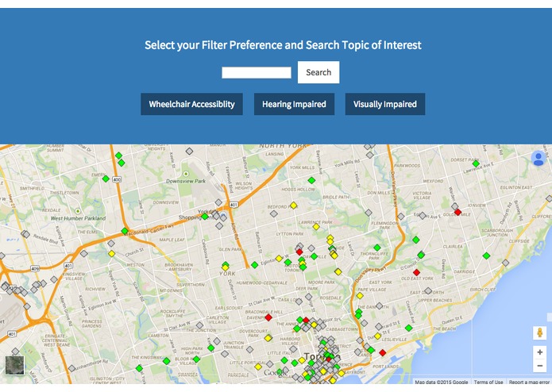Click the gray marker near Casa Loma
This screenshot has width=552, height=392.
(299, 302)
